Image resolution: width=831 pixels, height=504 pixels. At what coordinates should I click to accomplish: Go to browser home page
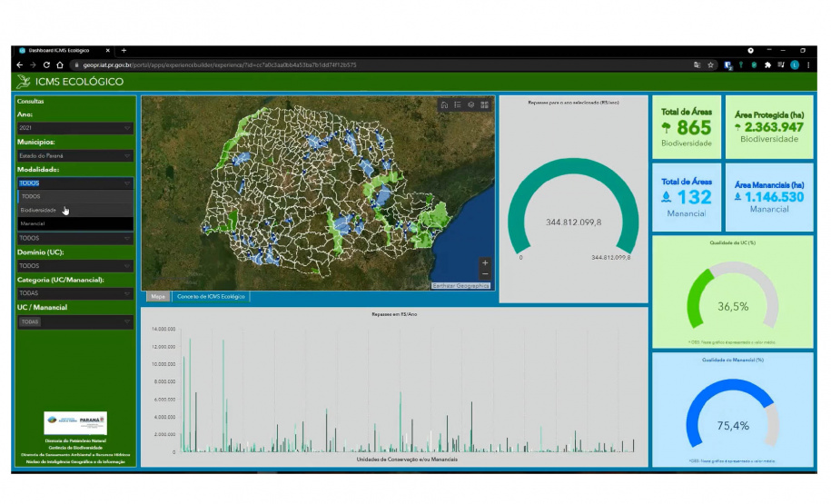[x=60, y=65]
